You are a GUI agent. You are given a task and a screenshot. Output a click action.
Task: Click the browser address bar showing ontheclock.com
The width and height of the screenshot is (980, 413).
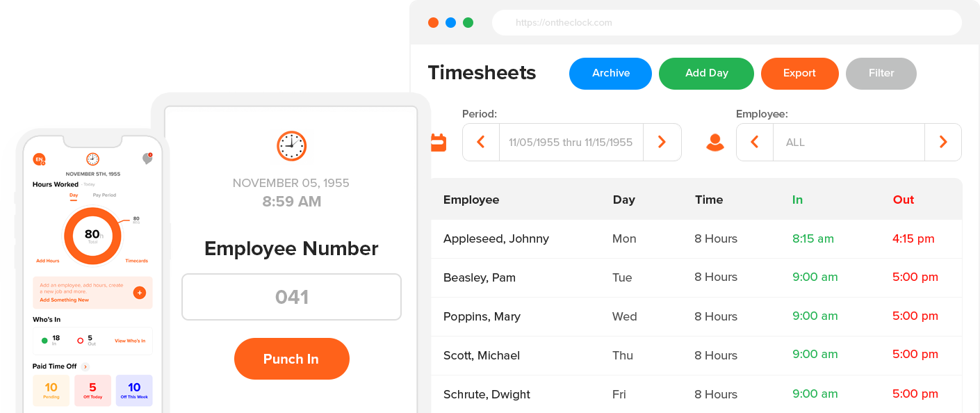click(x=727, y=22)
